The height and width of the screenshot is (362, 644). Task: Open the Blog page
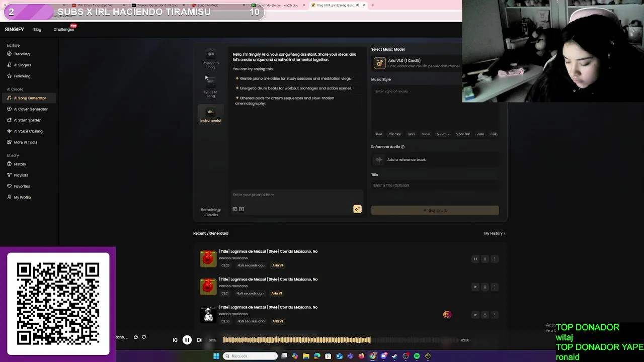(x=37, y=30)
